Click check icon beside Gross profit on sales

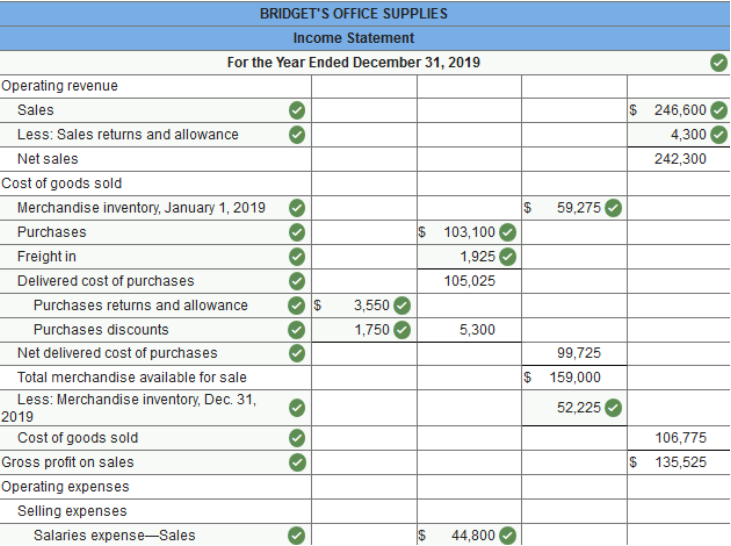coord(297,462)
